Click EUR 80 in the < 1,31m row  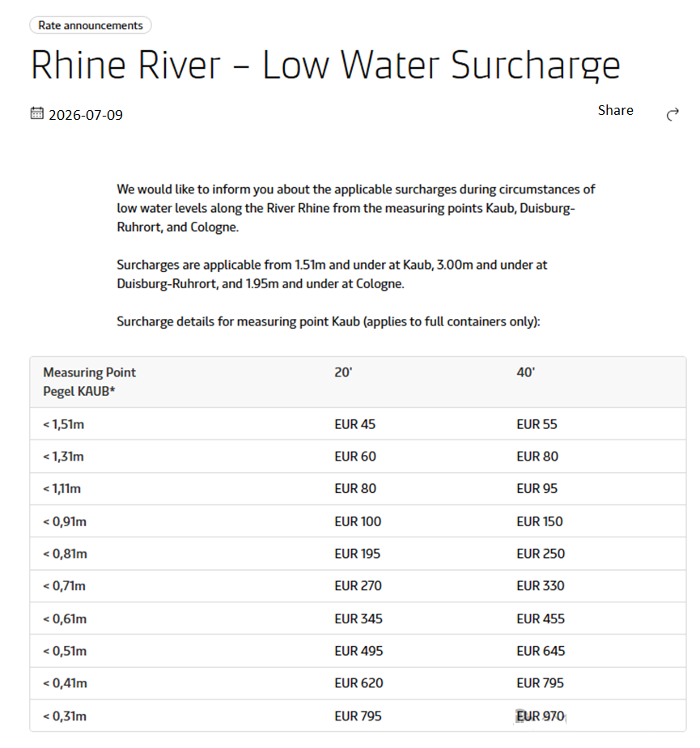pyautogui.click(x=537, y=457)
